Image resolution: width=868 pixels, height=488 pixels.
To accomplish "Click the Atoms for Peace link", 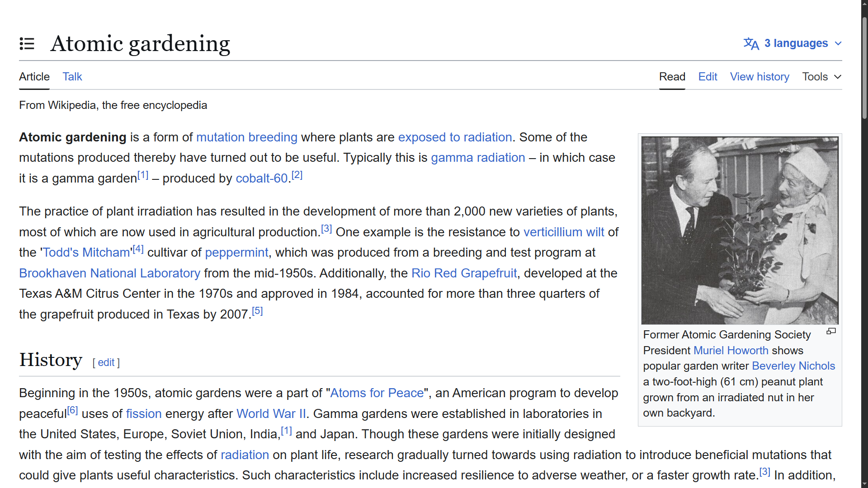I will point(377,393).
